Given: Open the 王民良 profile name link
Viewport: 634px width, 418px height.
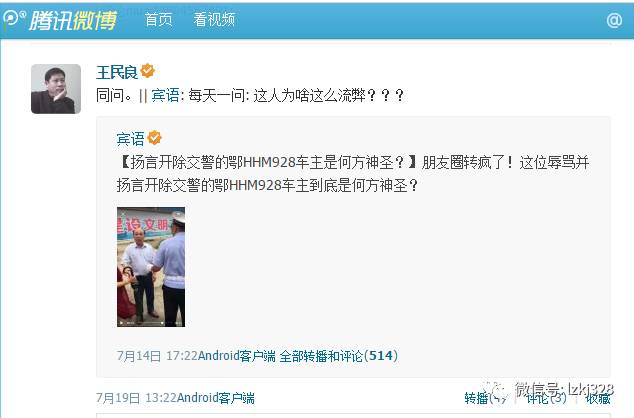Looking at the screenshot, I should (117, 72).
